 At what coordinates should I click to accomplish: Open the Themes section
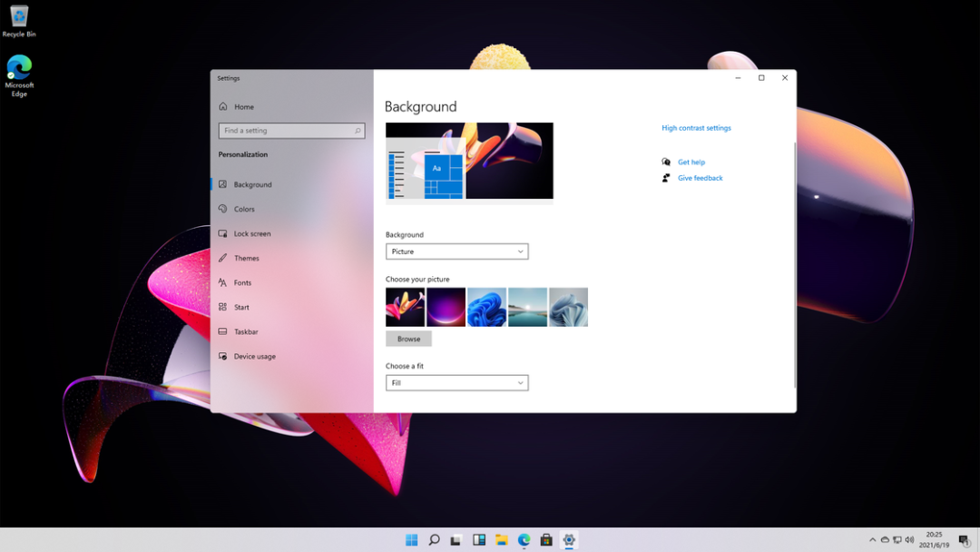(246, 258)
